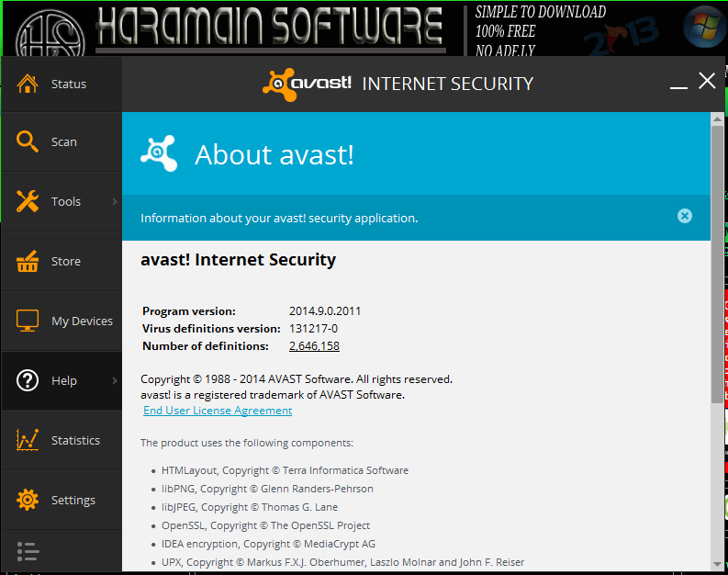
Task: Click the OpenSSL copyright entry
Action: click(x=265, y=525)
